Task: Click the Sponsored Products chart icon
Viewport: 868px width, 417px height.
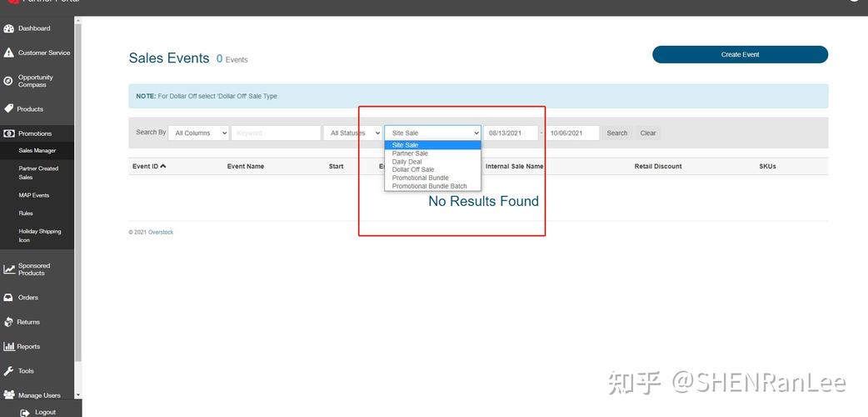Action: coord(9,269)
